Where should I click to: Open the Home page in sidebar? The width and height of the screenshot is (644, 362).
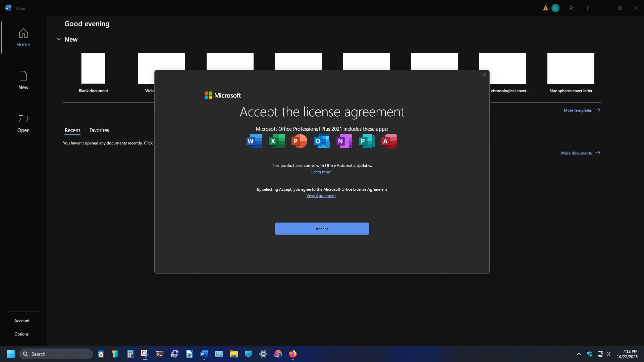click(x=23, y=38)
